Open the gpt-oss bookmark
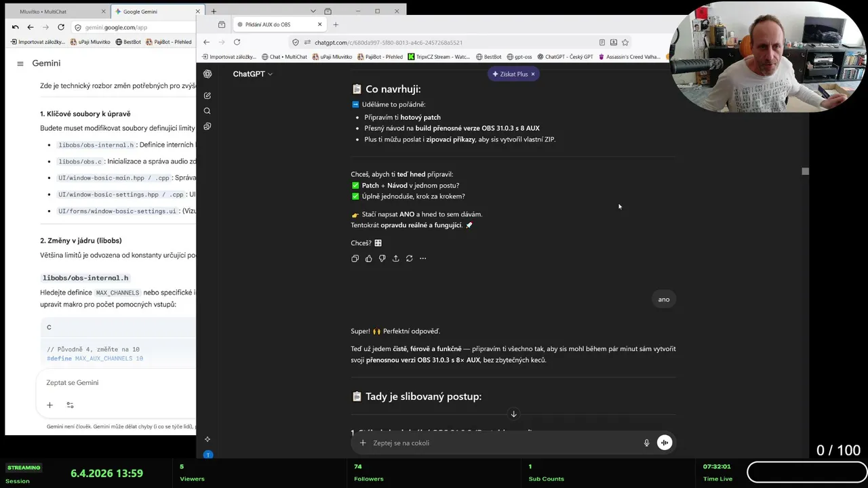Viewport: 868px width, 488px height. [x=519, y=57]
